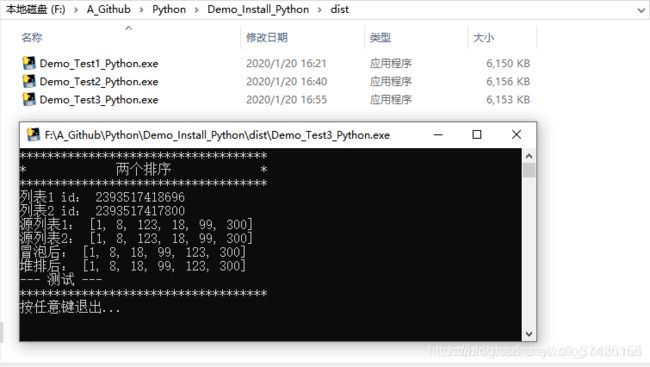Click the dist breadcrumb segment
This screenshot has width=650, height=367.
(x=340, y=9)
